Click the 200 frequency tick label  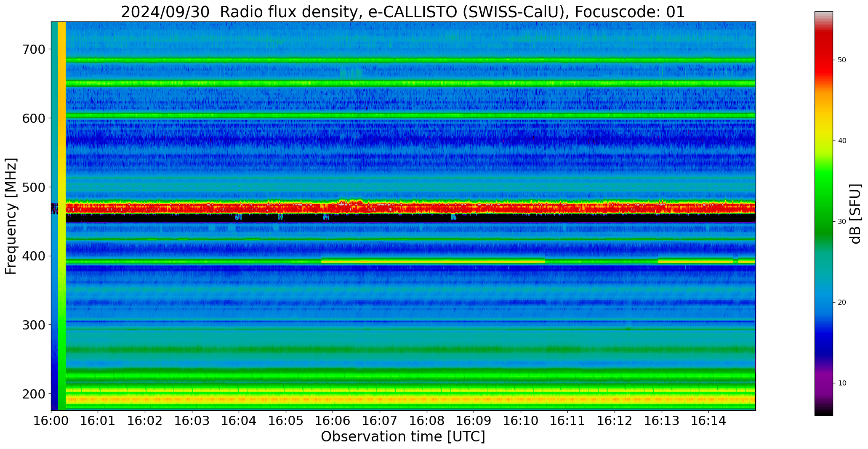coord(34,394)
